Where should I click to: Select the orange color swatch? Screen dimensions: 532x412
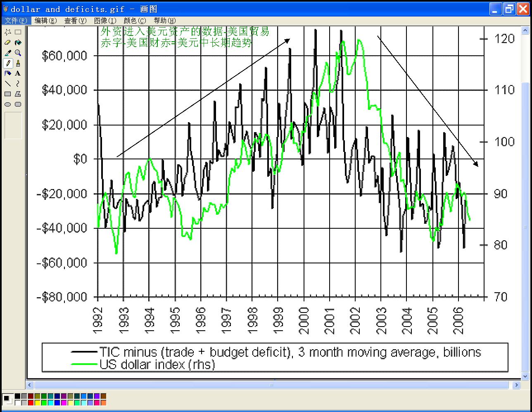103,403
